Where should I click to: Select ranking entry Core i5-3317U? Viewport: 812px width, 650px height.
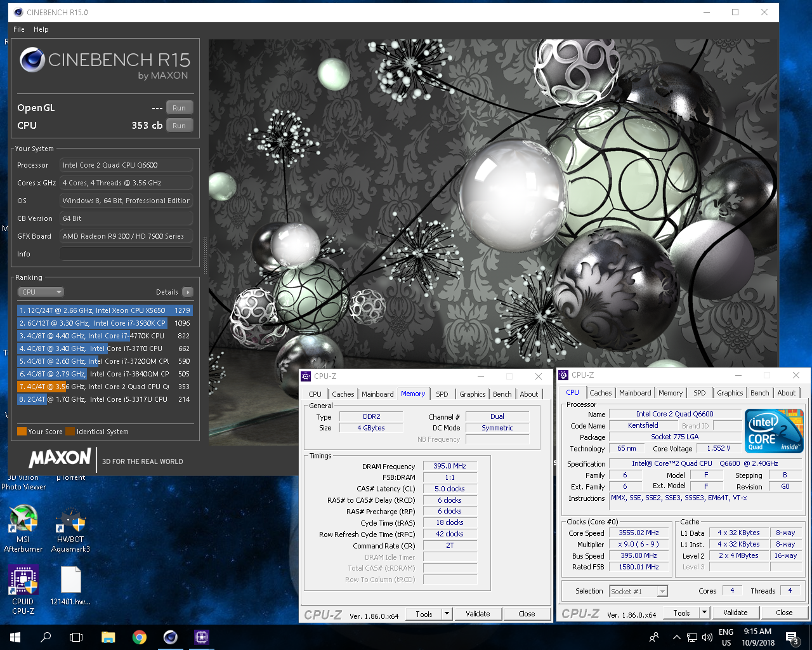tap(105, 399)
